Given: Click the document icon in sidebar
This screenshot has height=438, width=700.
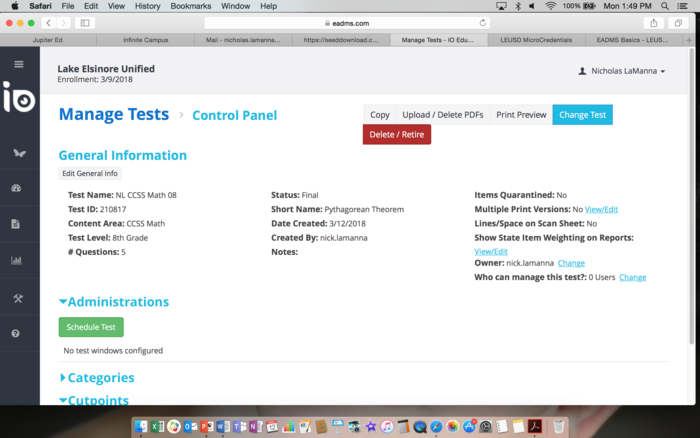Looking at the screenshot, I should (17, 224).
